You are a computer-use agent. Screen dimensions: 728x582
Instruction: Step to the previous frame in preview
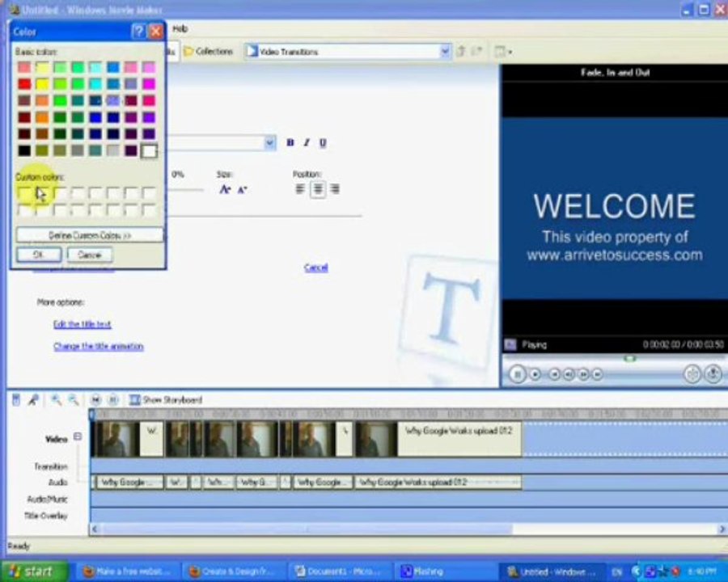569,374
